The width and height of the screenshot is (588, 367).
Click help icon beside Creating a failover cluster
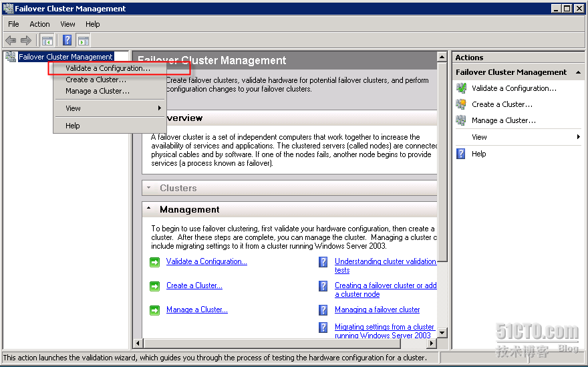pos(323,286)
